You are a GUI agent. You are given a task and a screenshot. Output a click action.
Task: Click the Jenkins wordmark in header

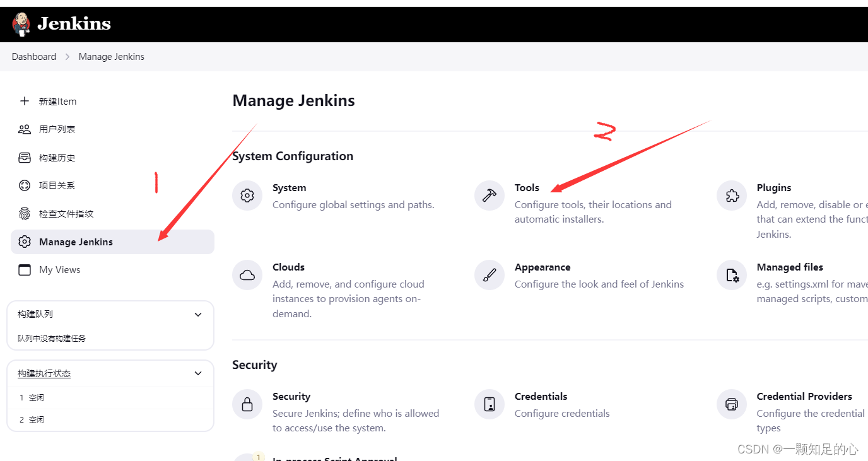[x=74, y=24]
